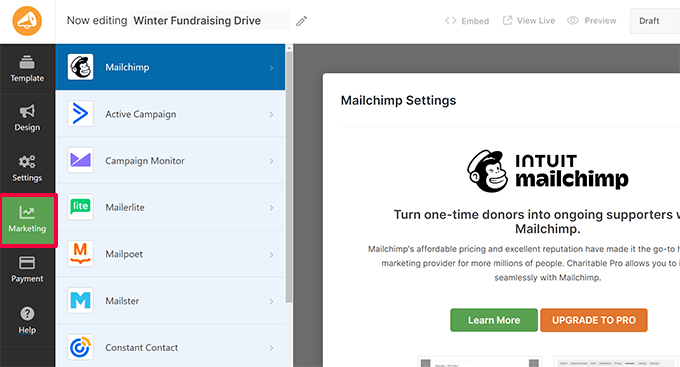Open the Draft status dropdown
Image resolution: width=680 pixels, height=367 pixels.
click(x=654, y=21)
